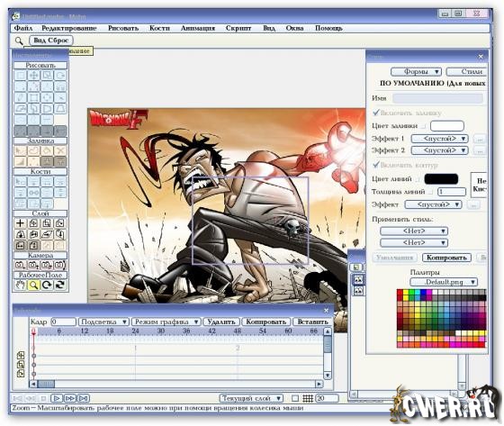Click the grid icon in bottom bar
Viewport: 504px width, 426px height.
pyautogui.click(x=308, y=398)
